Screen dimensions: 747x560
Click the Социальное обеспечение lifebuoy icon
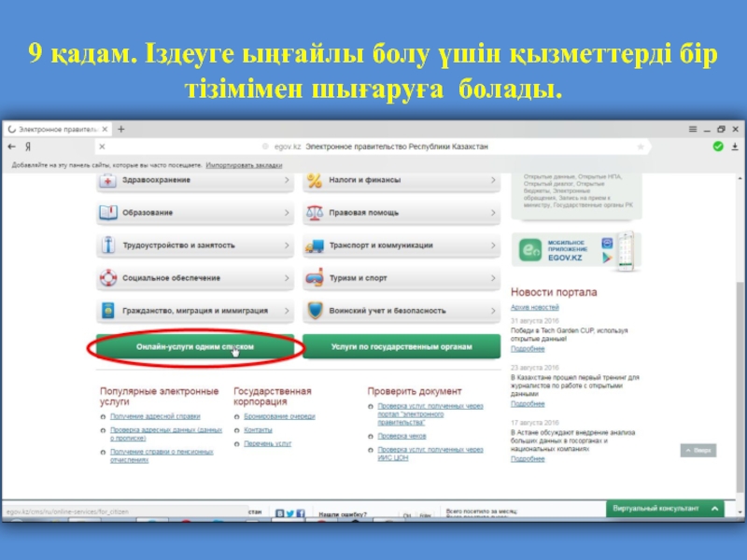coord(108,277)
